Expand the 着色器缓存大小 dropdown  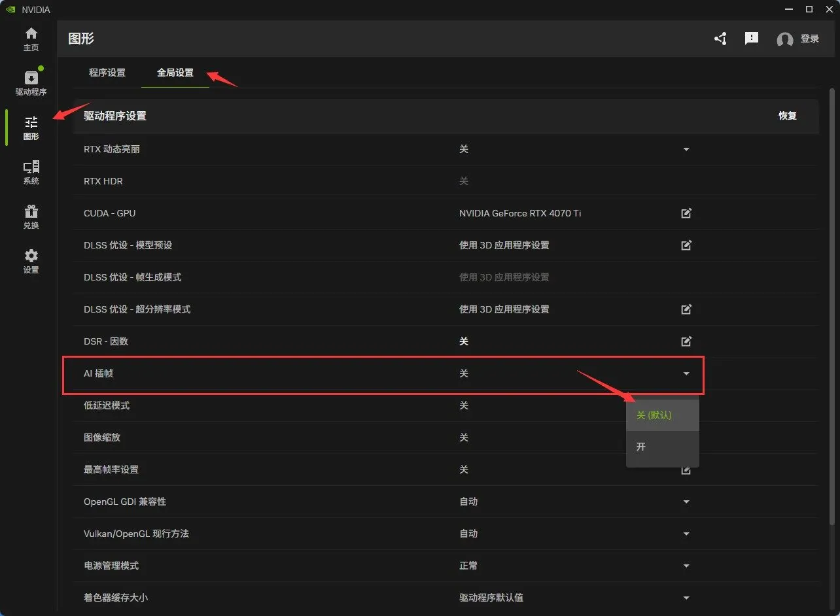point(686,598)
